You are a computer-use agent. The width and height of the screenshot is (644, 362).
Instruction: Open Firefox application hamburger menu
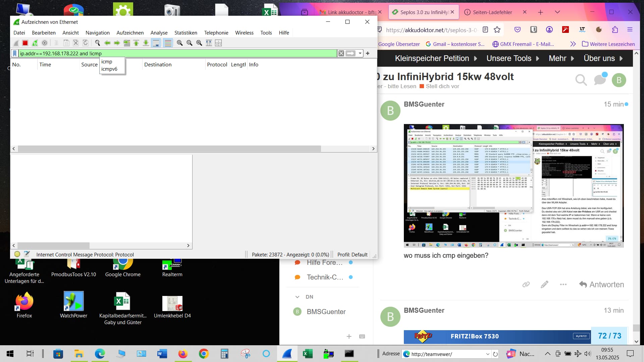click(x=630, y=30)
